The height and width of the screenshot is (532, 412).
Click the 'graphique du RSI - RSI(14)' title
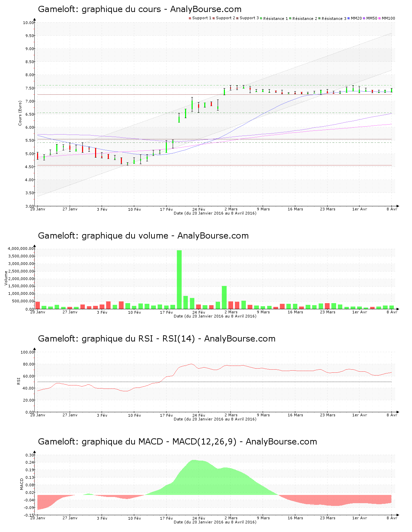coord(157,339)
